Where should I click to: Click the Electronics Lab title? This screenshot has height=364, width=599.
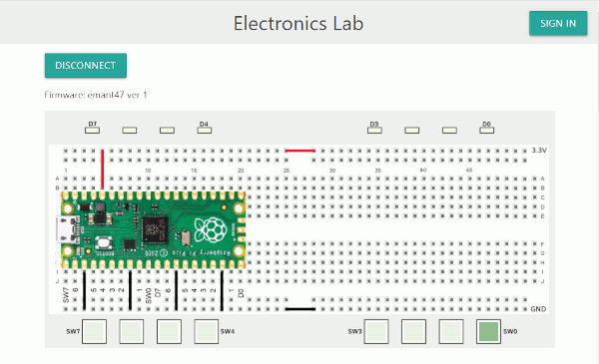(x=299, y=23)
